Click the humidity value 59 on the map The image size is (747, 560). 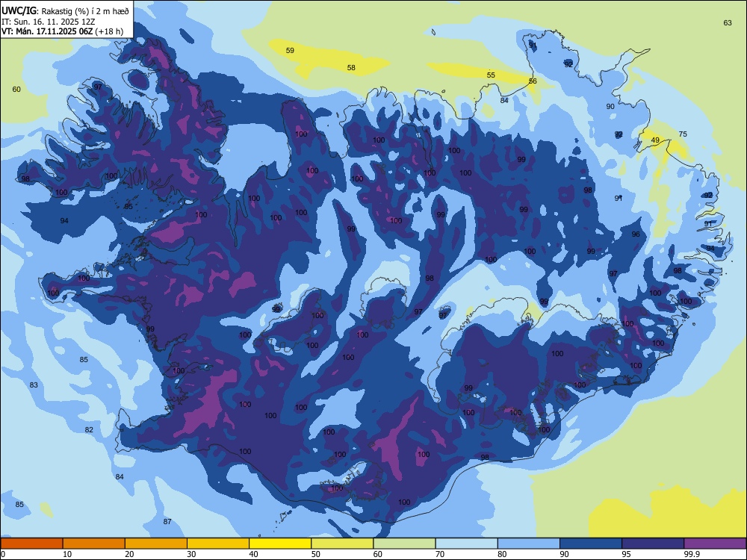(x=290, y=51)
